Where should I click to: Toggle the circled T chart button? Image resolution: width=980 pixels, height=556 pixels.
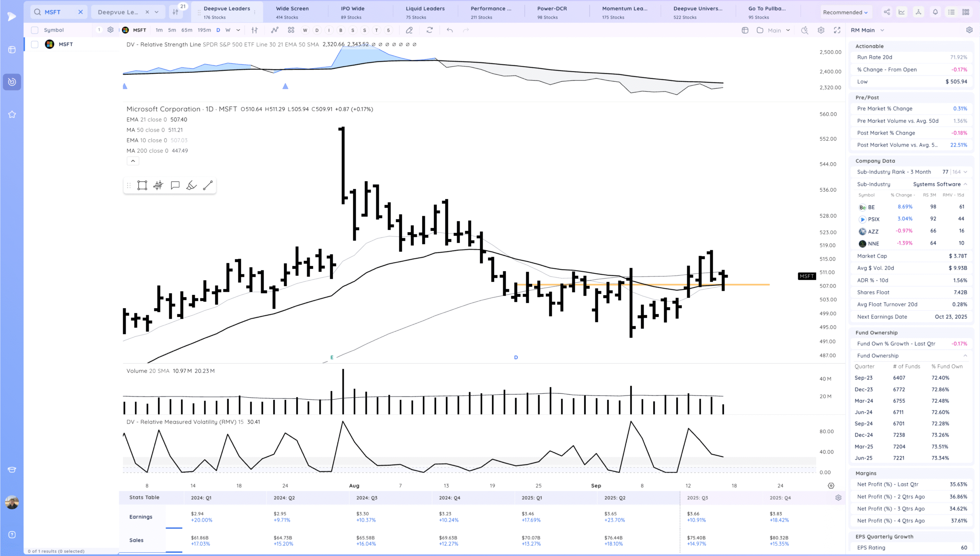(377, 30)
